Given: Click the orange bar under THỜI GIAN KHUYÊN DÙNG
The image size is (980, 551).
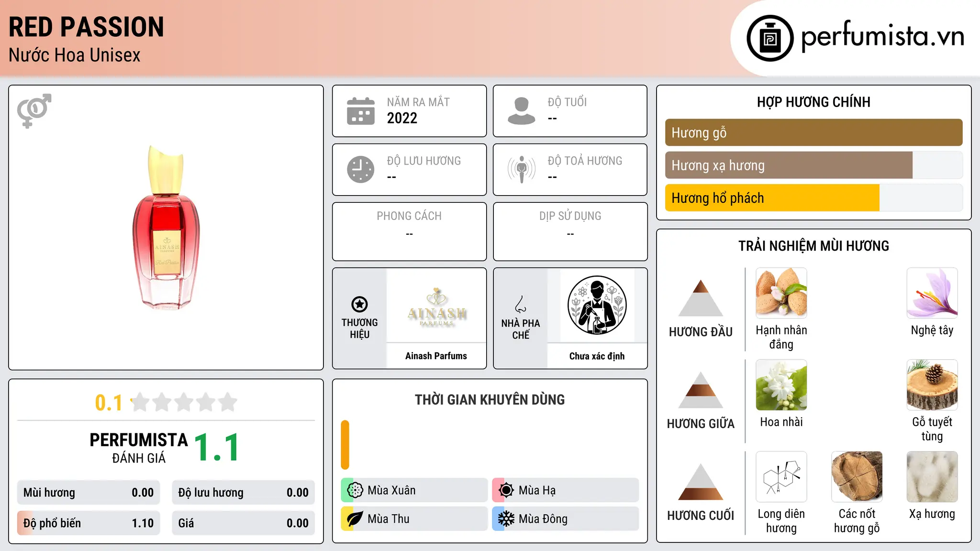Looking at the screenshot, I should 345,445.
